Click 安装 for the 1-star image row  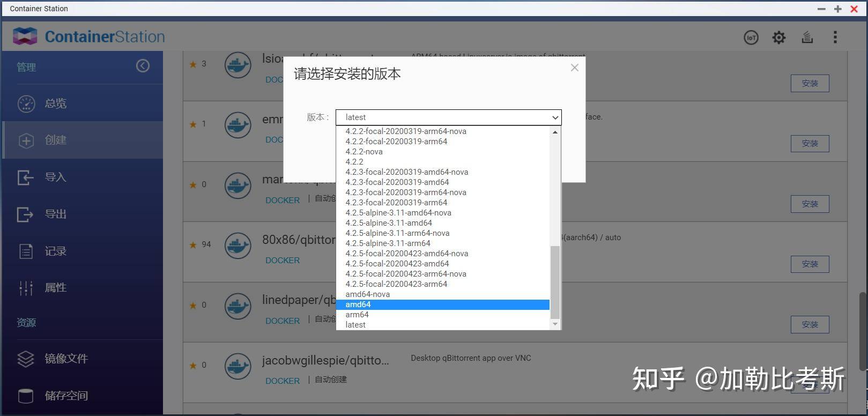click(810, 144)
